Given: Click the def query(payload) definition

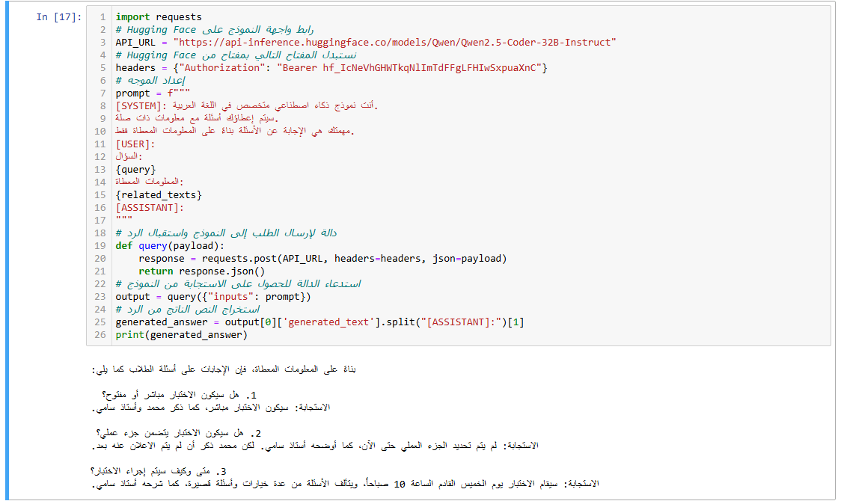Looking at the screenshot, I should point(170,246).
